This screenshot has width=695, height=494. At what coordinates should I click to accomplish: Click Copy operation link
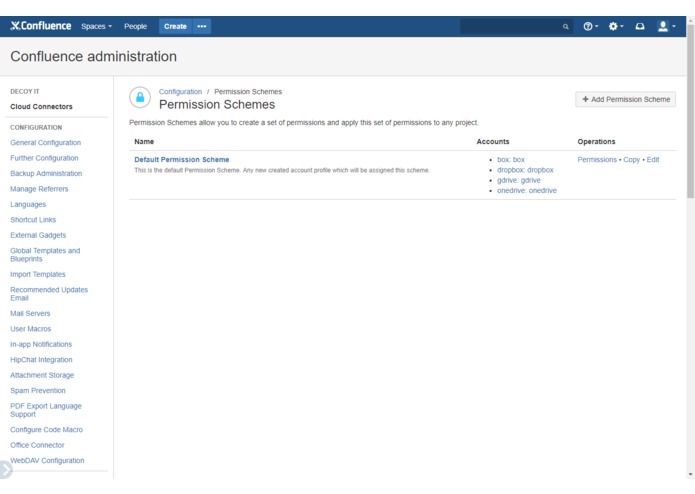pyautogui.click(x=631, y=159)
